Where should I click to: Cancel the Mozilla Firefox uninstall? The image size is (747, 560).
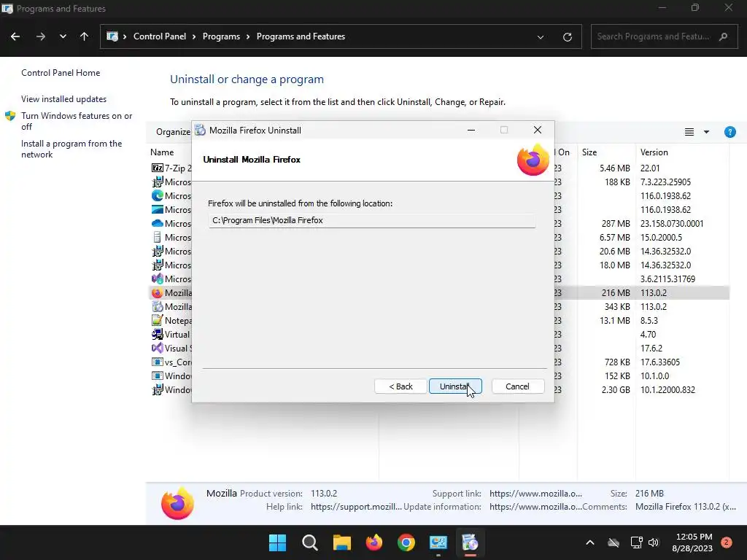[517, 386]
